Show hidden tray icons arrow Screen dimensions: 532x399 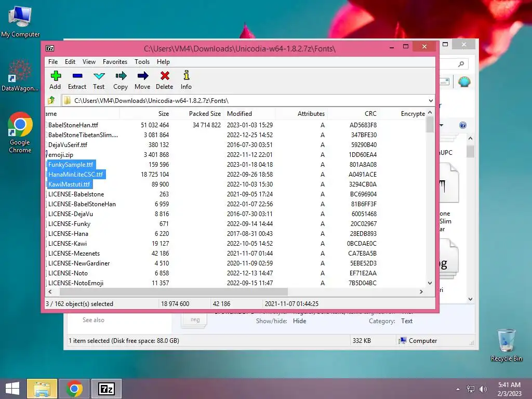(458, 389)
